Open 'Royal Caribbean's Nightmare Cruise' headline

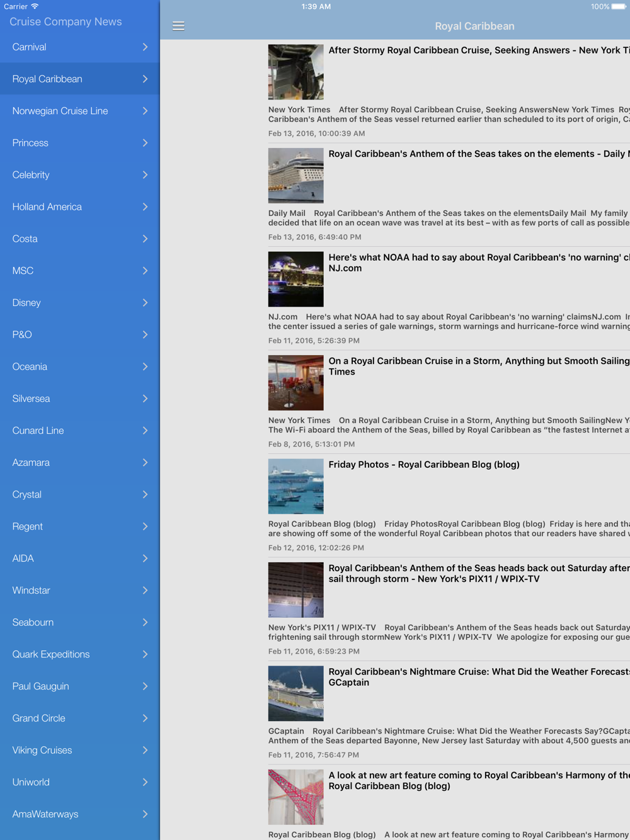click(479, 677)
